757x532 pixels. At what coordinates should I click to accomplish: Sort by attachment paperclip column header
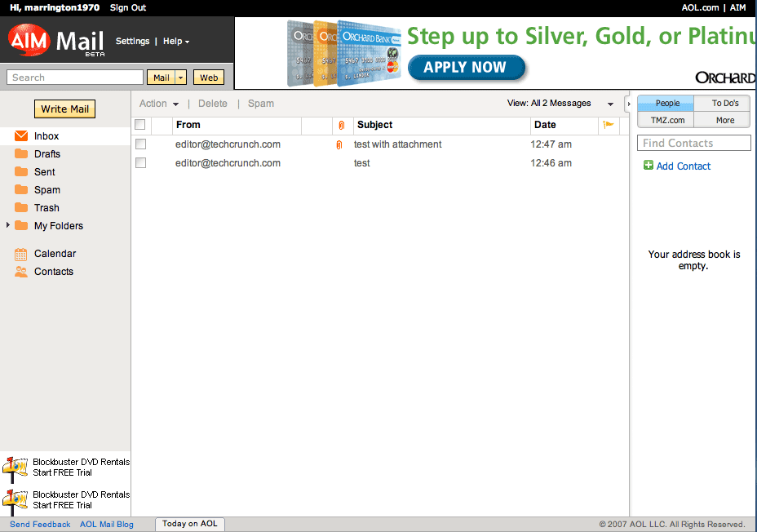tap(341, 126)
